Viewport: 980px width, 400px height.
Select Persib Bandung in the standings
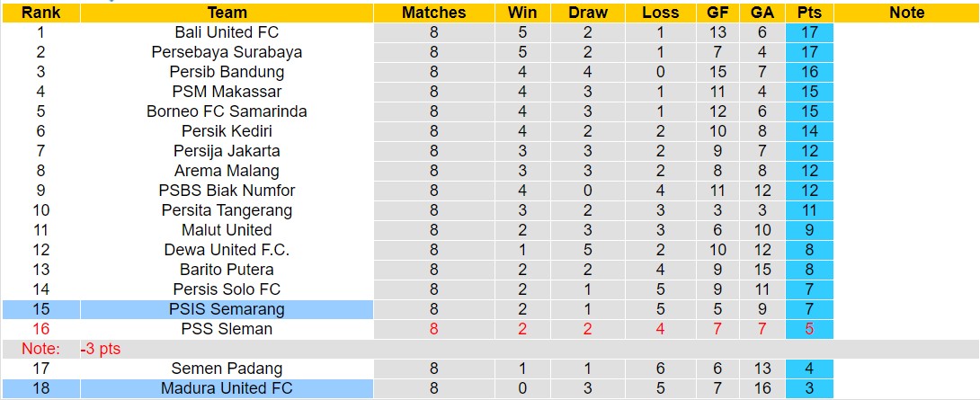[227, 72]
